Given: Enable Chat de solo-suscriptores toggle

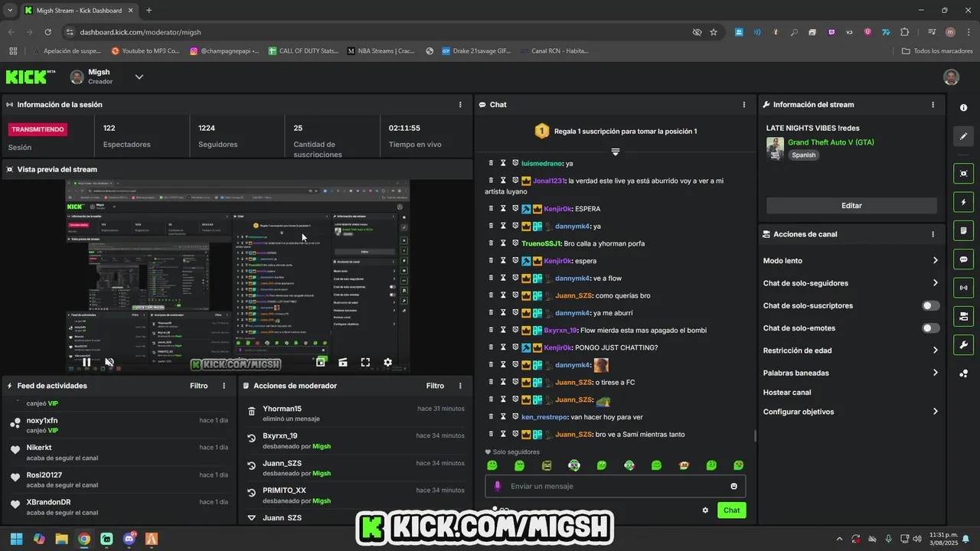Looking at the screenshot, I should pos(931,305).
